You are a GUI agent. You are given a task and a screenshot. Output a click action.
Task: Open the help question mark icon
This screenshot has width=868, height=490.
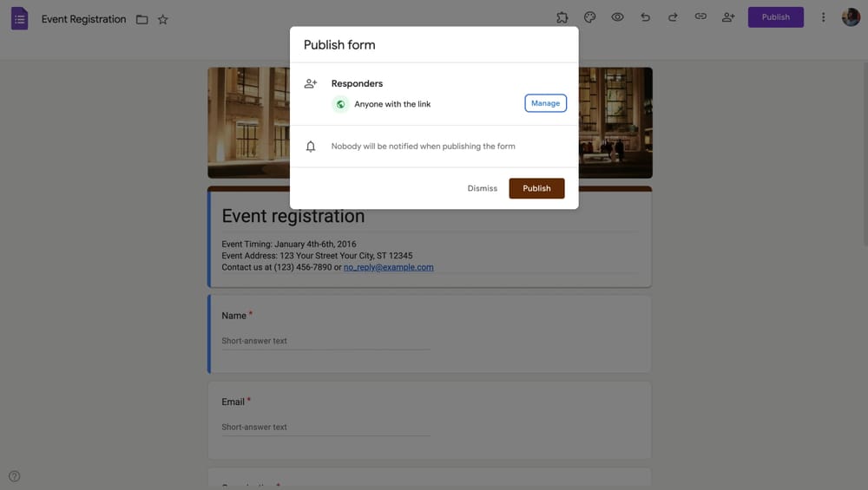(14, 476)
